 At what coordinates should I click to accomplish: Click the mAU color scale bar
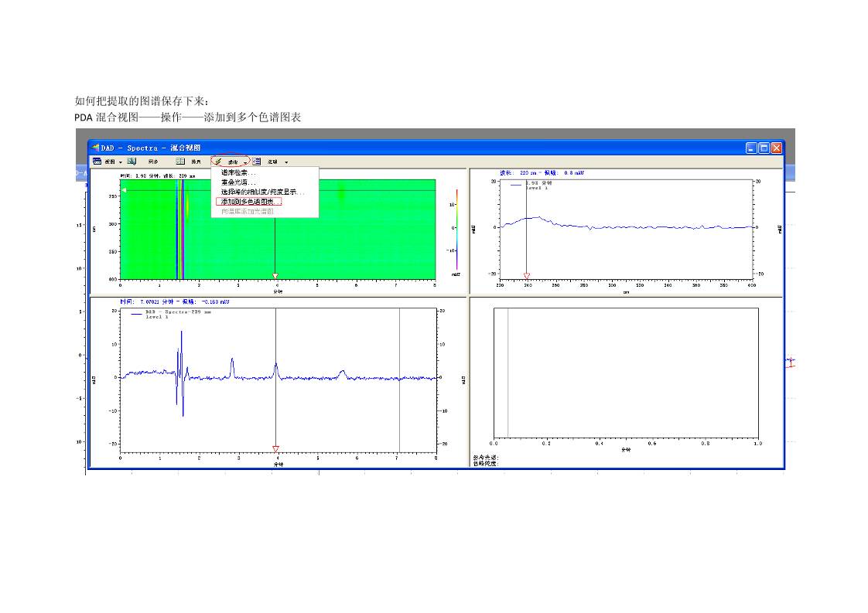pyautogui.click(x=456, y=228)
